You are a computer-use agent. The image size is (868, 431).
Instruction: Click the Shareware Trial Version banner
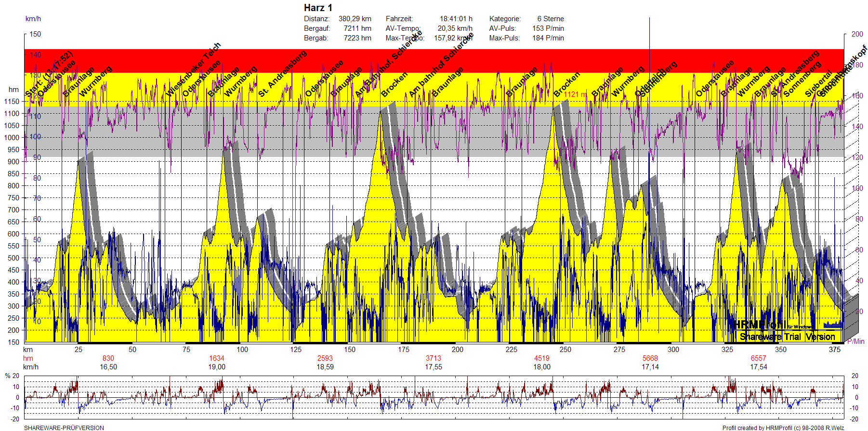[x=787, y=337]
